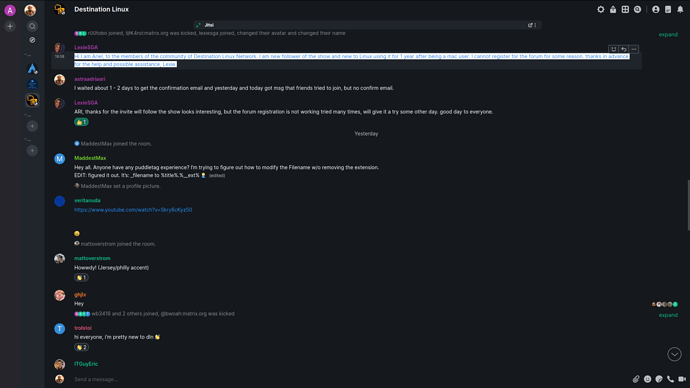Image resolution: width=690 pixels, height=388 pixels.
Task: Show room members panel icon
Action: 656,9
